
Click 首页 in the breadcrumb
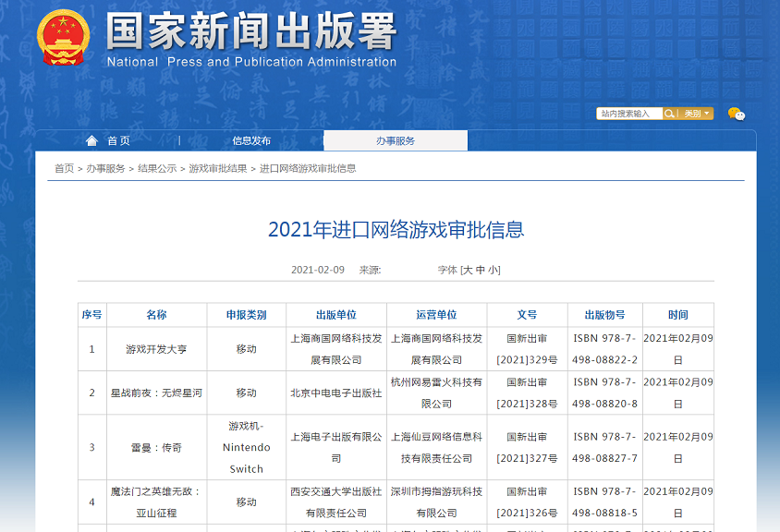point(64,168)
